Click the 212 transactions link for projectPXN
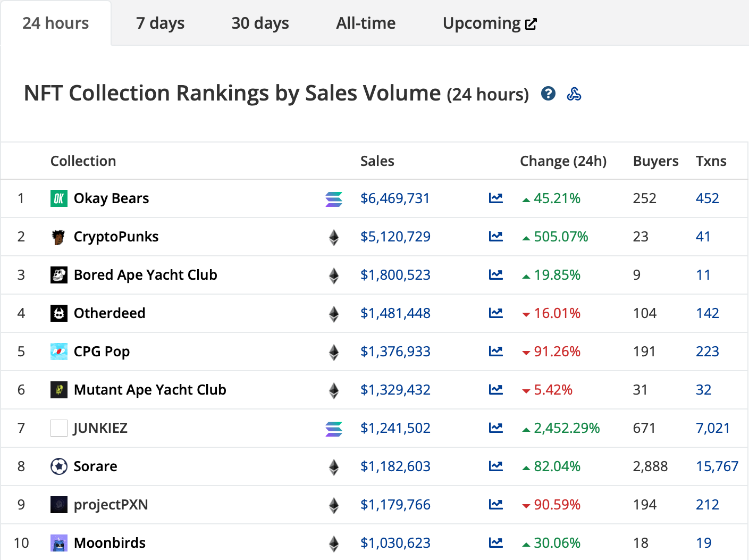Screen dimensions: 749x560 [x=708, y=505]
